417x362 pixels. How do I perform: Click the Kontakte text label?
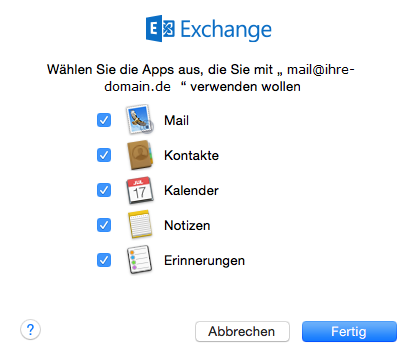[191, 155]
